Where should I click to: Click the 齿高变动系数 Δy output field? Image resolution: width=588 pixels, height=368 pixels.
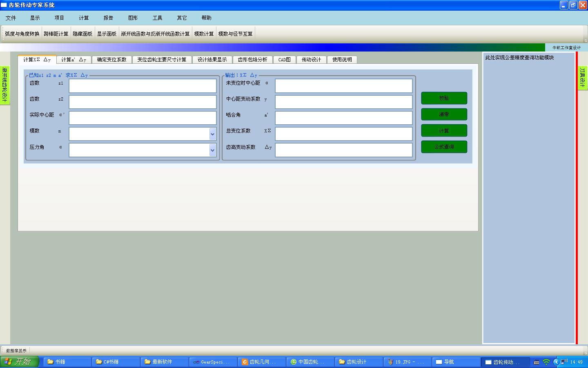344,150
